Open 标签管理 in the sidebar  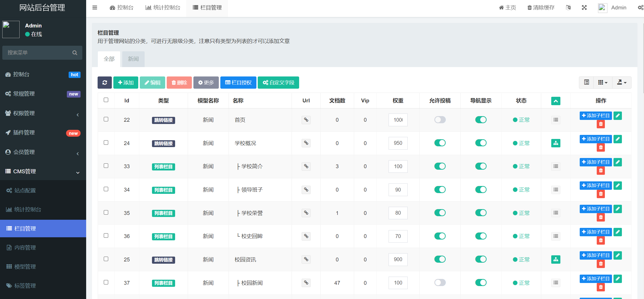tap(43, 286)
